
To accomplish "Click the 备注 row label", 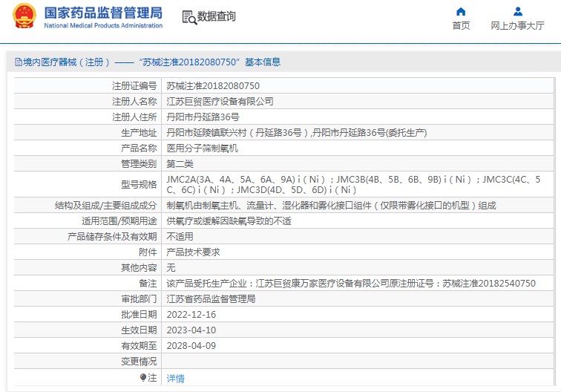I will pos(148,284).
